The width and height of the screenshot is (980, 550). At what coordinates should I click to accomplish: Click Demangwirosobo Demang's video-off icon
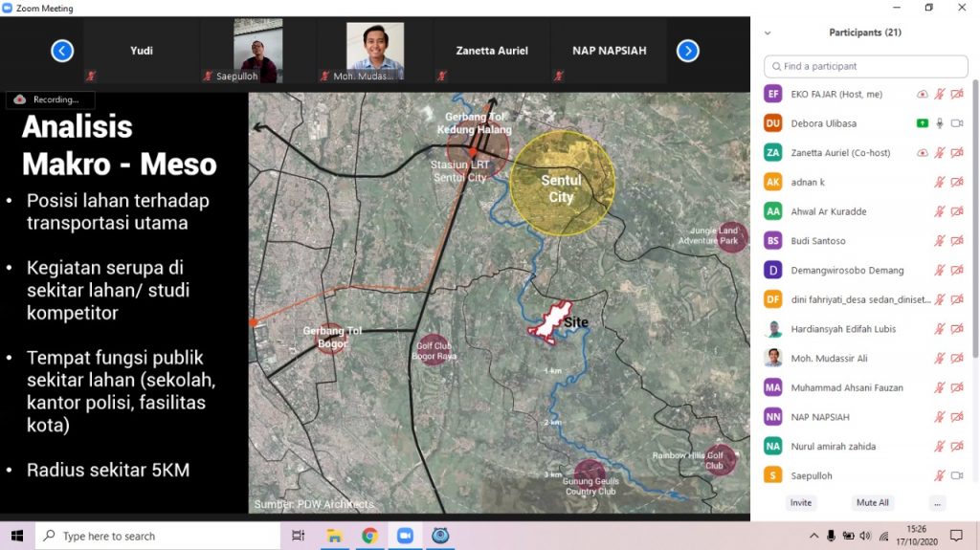(x=957, y=271)
